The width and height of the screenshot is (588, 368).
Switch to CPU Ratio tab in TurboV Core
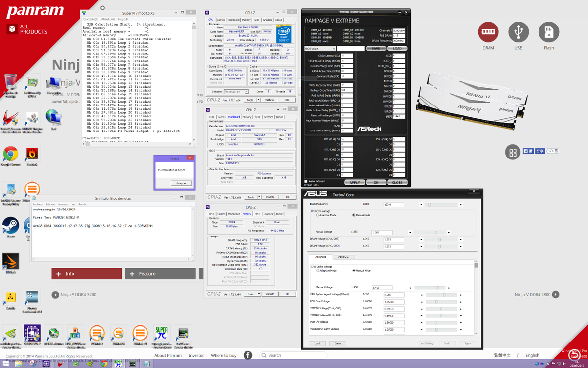click(x=343, y=257)
